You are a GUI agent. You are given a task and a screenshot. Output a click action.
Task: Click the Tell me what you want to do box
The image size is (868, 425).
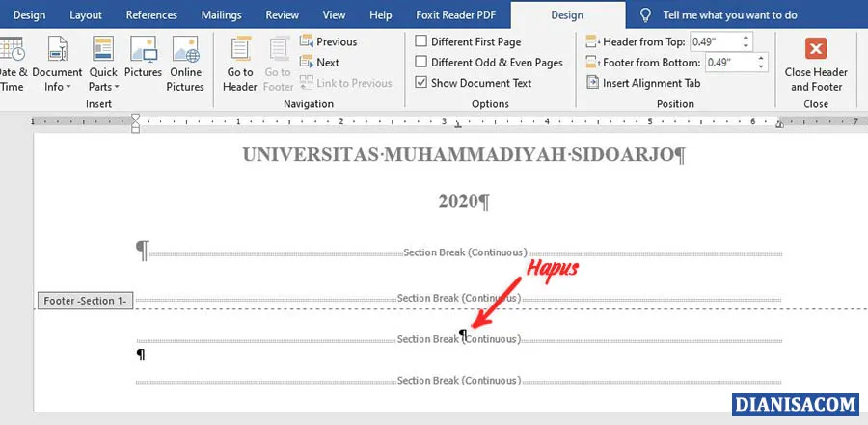730,15
